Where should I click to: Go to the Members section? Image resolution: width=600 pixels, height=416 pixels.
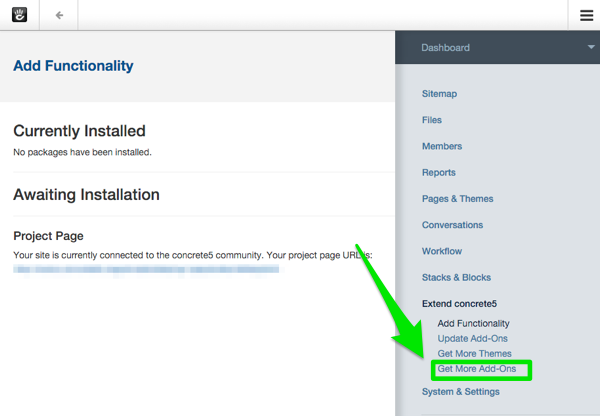(x=442, y=146)
